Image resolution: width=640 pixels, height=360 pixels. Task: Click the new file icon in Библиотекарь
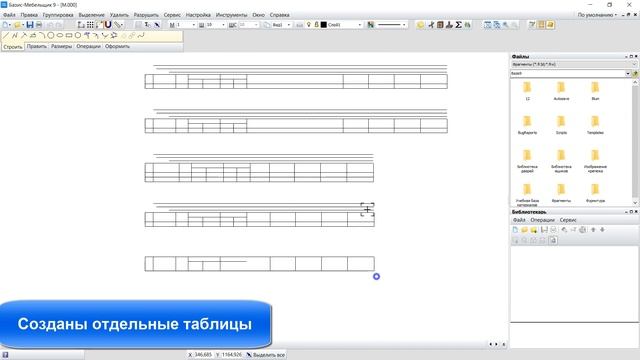pos(515,230)
